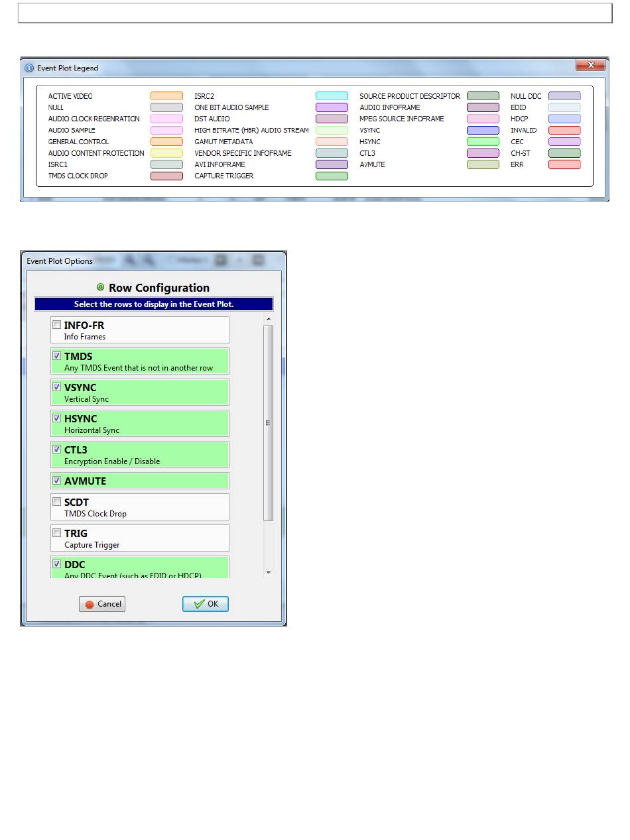Click the CTL3 legend swatch
The width and height of the screenshot is (630, 840).
483,153
